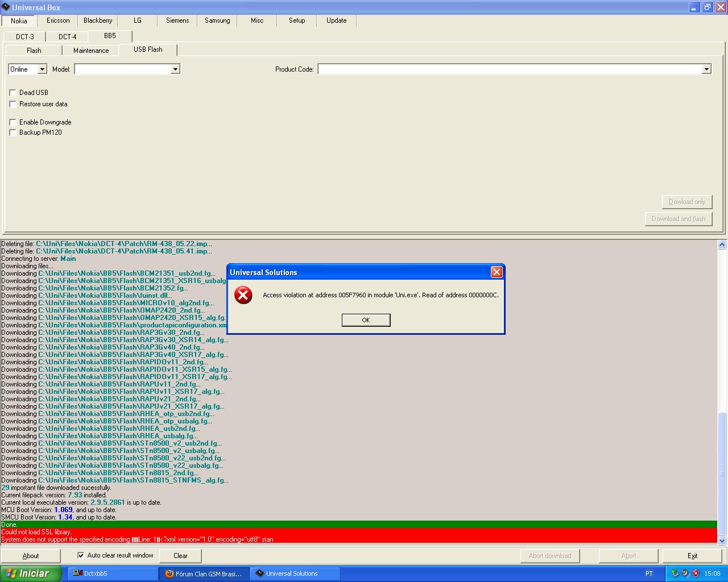Click the red error icon in the dialog
Image resolution: width=728 pixels, height=582 pixels.
(x=243, y=295)
